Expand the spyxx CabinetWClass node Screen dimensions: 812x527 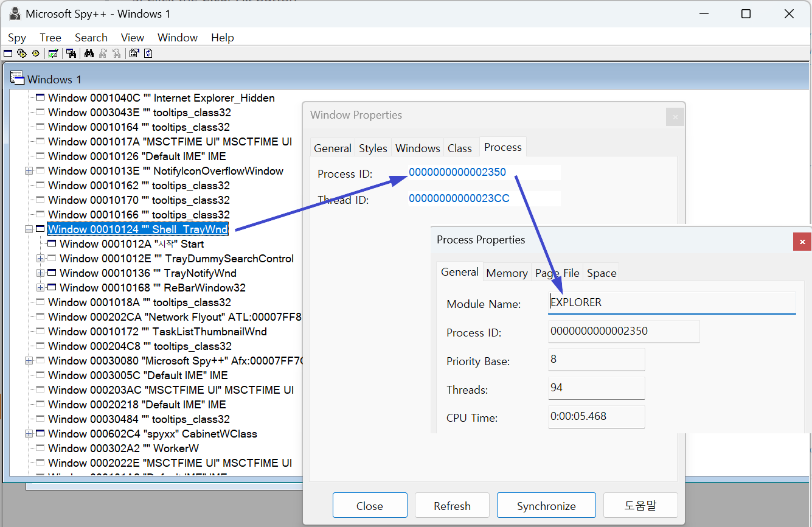[29, 434]
